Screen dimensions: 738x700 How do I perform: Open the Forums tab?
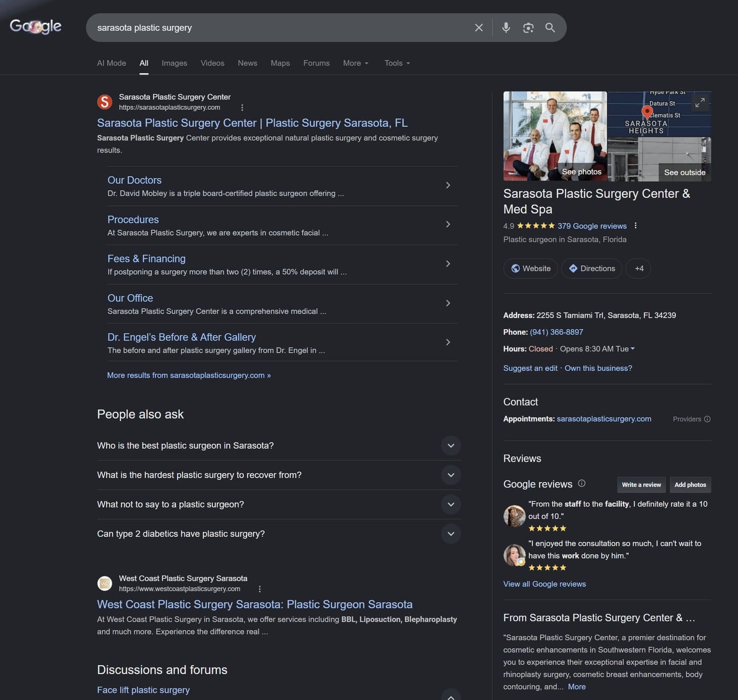pyautogui.click(x=316, y=63)
